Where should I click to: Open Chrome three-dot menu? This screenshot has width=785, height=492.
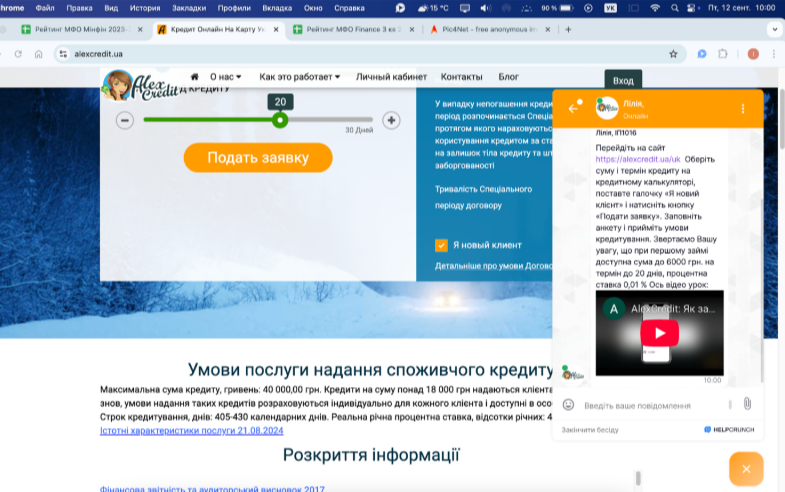773,54
